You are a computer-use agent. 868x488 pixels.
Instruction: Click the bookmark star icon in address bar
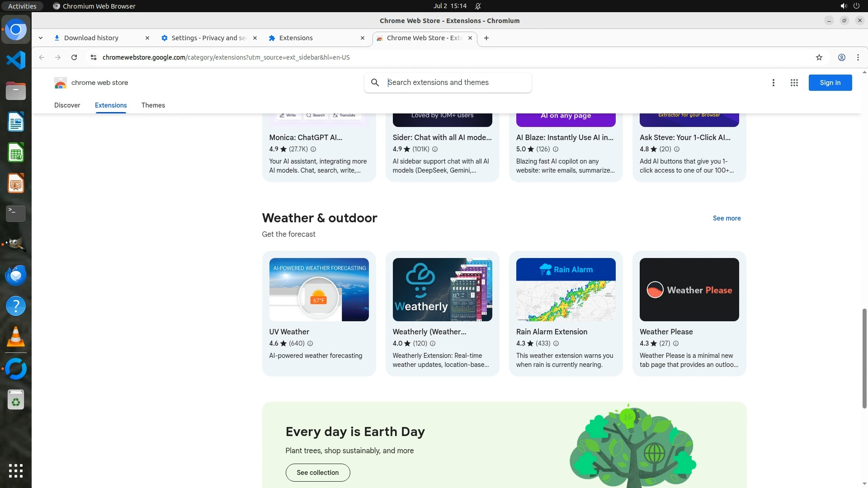[819, 57]
